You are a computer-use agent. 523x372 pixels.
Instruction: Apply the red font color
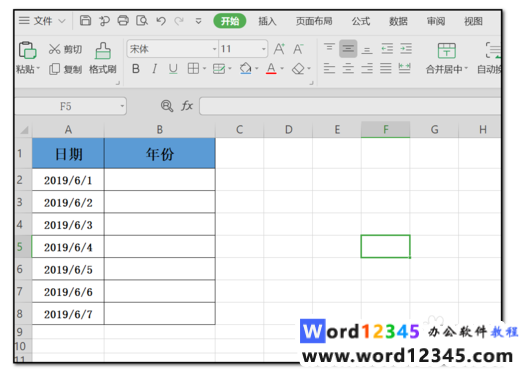271,68
